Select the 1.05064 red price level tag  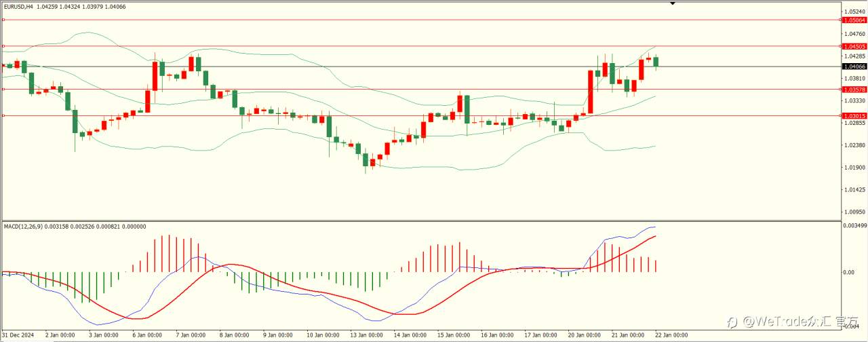[x=854, y=20]
